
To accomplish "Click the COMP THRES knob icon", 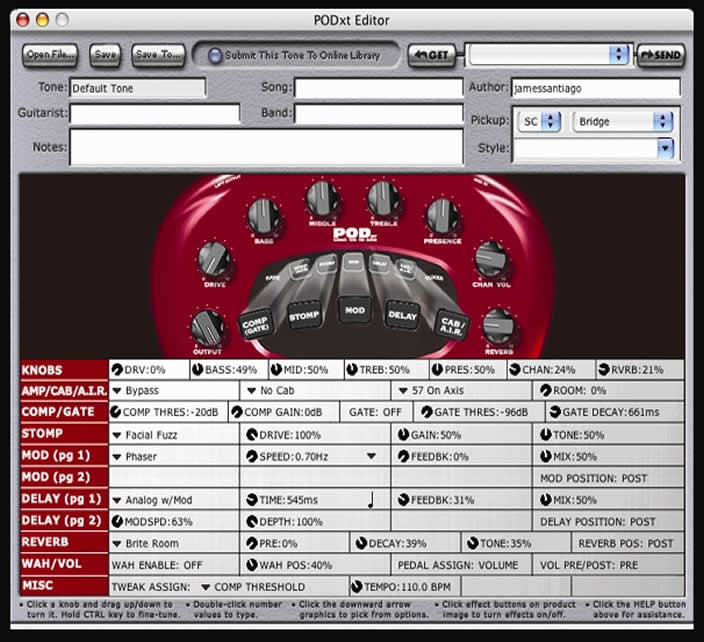I will pyautogui.click(x=115, y=412).
